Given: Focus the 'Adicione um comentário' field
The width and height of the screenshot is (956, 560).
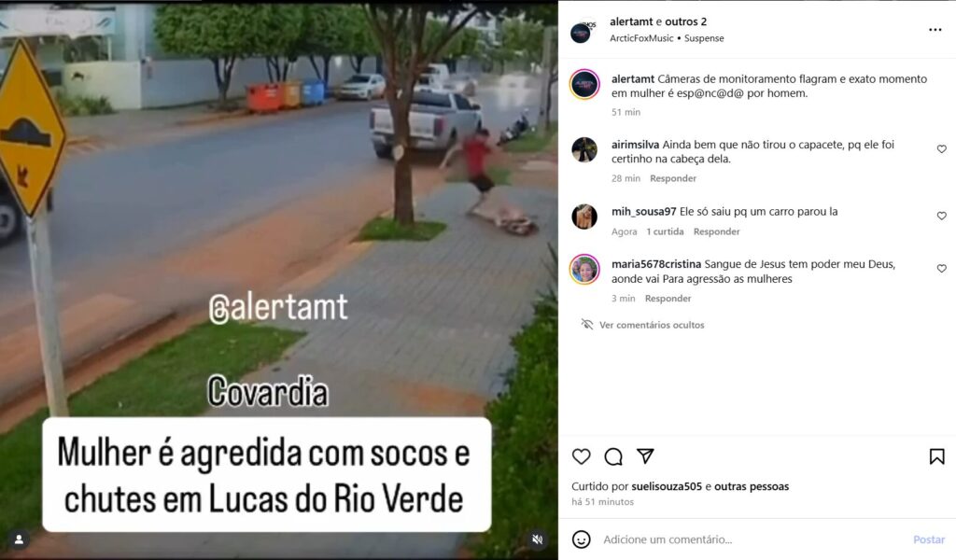Looking at the screenshot, I should click(753, 539).
